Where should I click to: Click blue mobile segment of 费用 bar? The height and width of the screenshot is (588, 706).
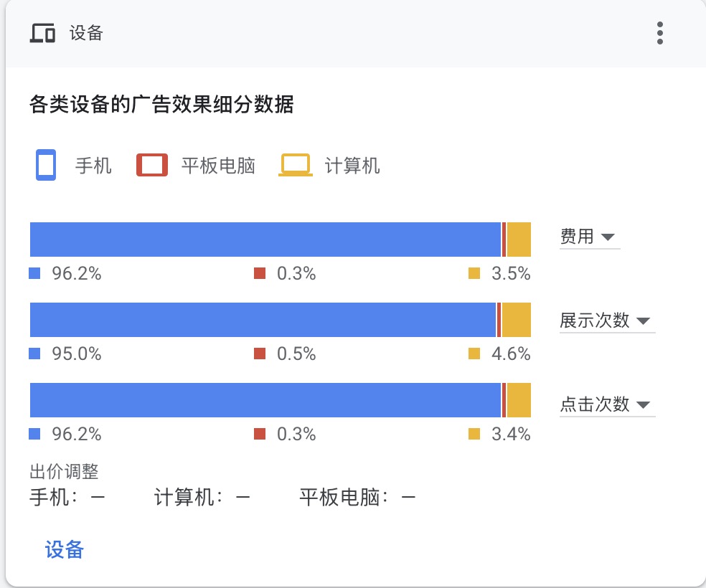click(265, 240)
